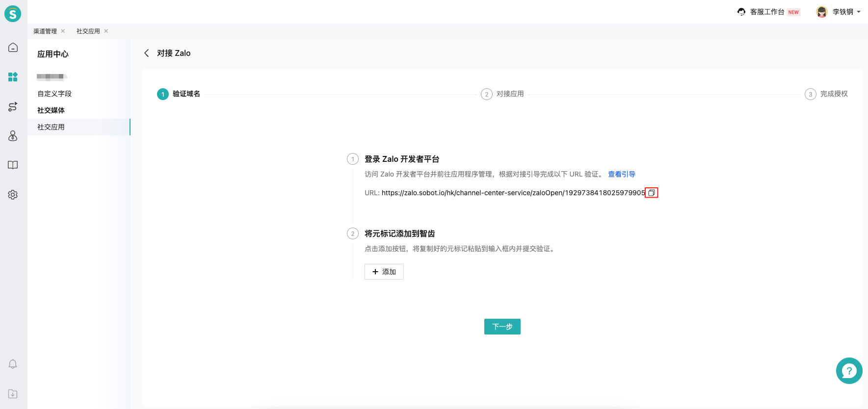The image size is (868, 409).
Task: Select step 3 完成授权
Action: [826, 94]
